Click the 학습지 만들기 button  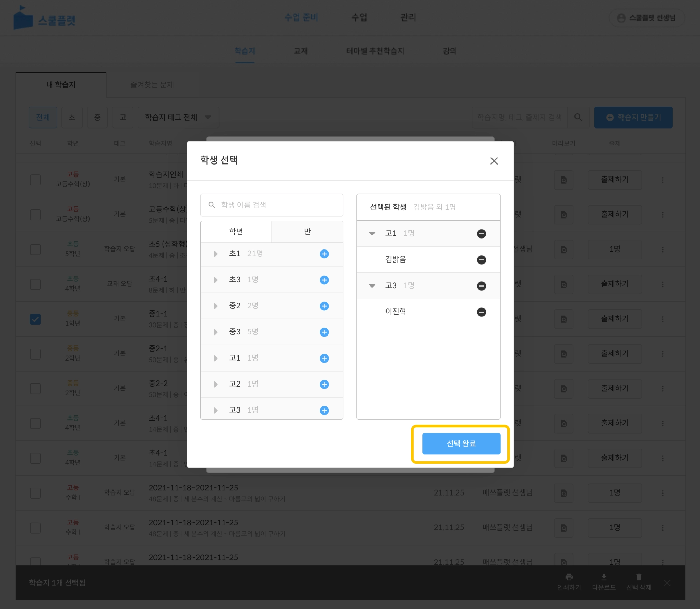633,118
